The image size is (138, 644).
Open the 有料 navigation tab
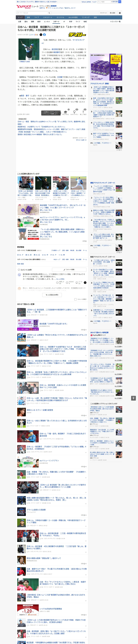95,17
